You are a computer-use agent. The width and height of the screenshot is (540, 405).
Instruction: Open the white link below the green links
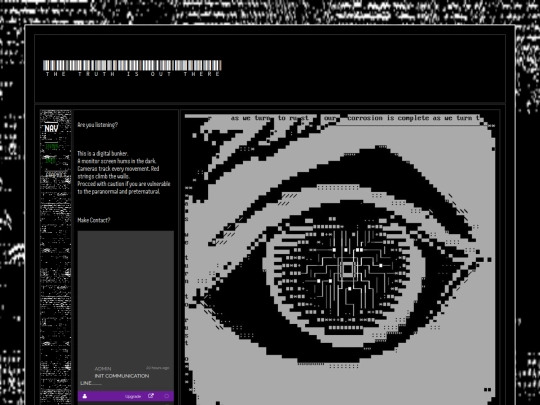[x=55, y=174]
